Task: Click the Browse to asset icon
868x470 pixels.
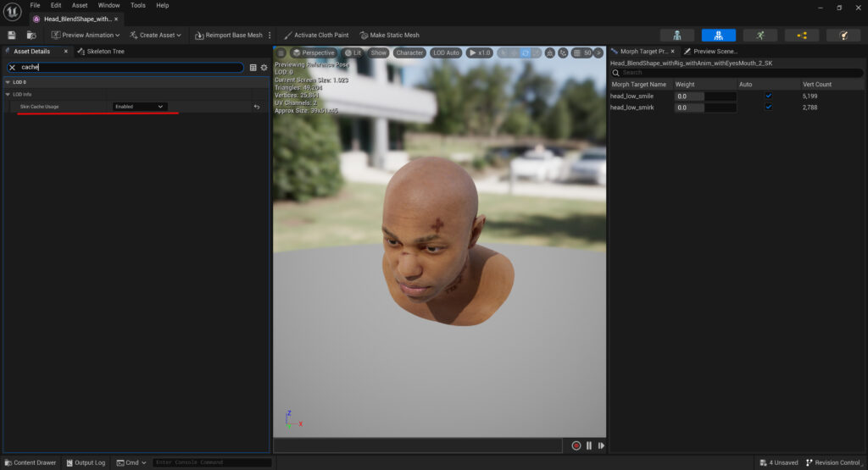Action: (31, 35)
